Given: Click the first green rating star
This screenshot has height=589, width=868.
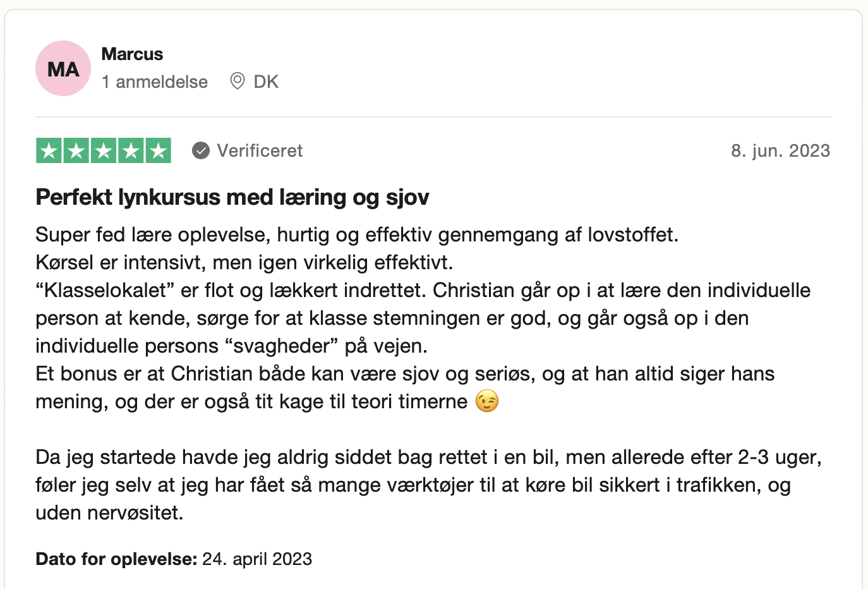Looking at the screenshot, I should pyautogui.click(x=49, y=151).
